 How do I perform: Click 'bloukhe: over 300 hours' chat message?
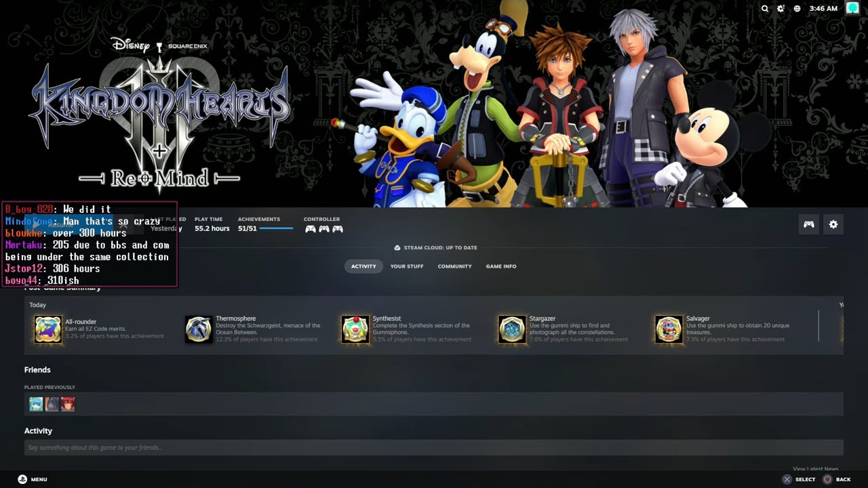[x=66, y=232]
